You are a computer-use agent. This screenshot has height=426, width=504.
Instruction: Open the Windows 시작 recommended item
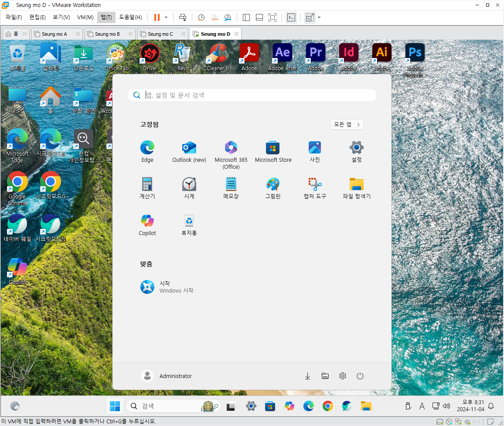pyautogui.click(x=167, y=287)
